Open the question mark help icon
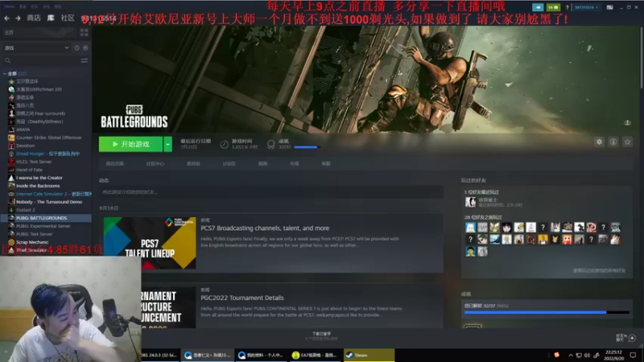This screenshot has height=362, width=644. [x=568, y=7]
